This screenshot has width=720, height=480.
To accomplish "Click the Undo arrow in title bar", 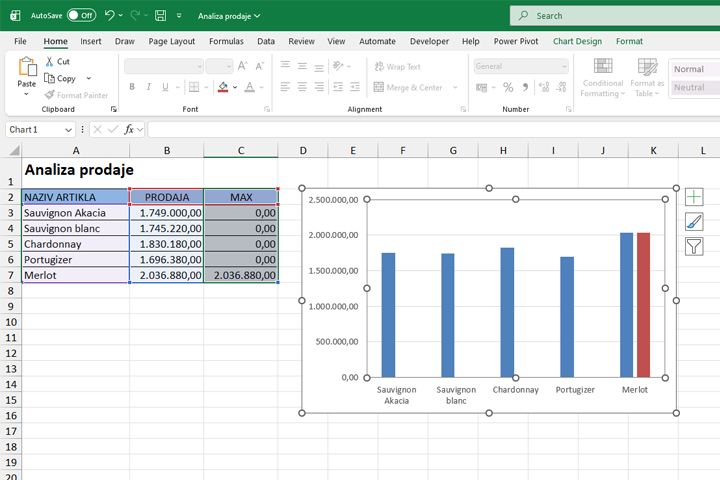I will click(x=109, y=16).
